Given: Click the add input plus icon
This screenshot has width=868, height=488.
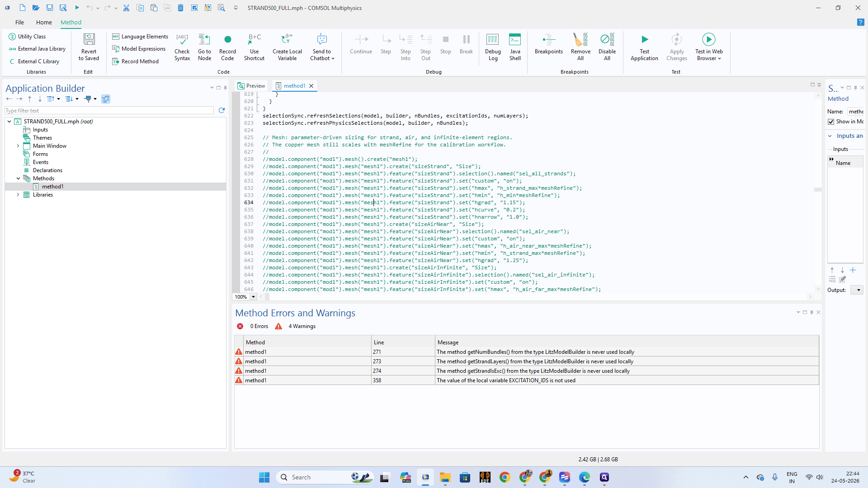Looking at the screenshot, I should tap(853, 270).
